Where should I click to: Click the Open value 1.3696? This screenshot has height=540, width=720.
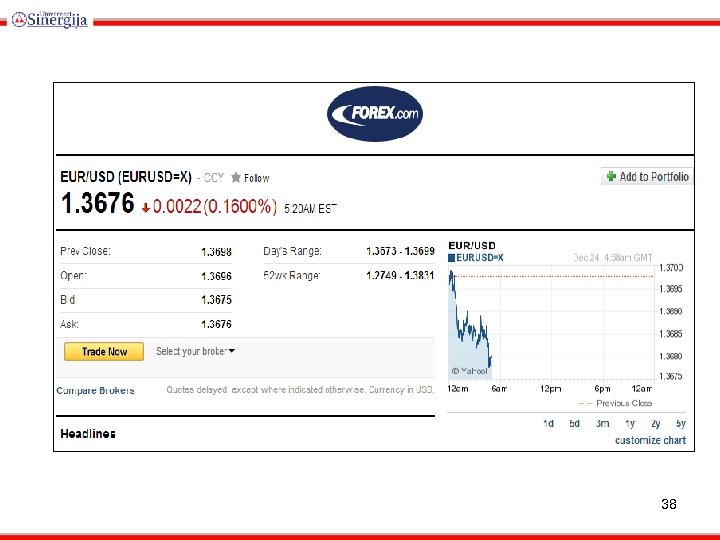tap(216, 276)
